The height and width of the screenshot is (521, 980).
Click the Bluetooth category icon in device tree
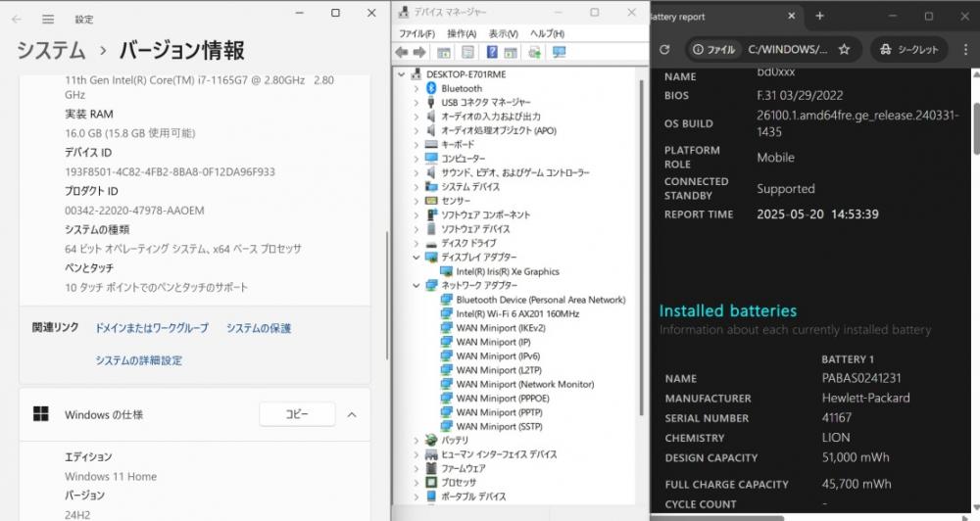coord(430,88)
